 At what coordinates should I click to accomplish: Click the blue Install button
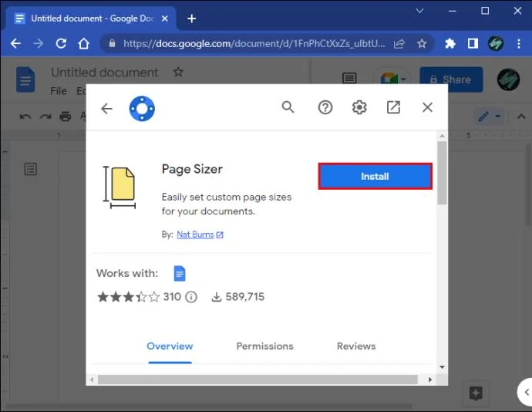(375, 176)
